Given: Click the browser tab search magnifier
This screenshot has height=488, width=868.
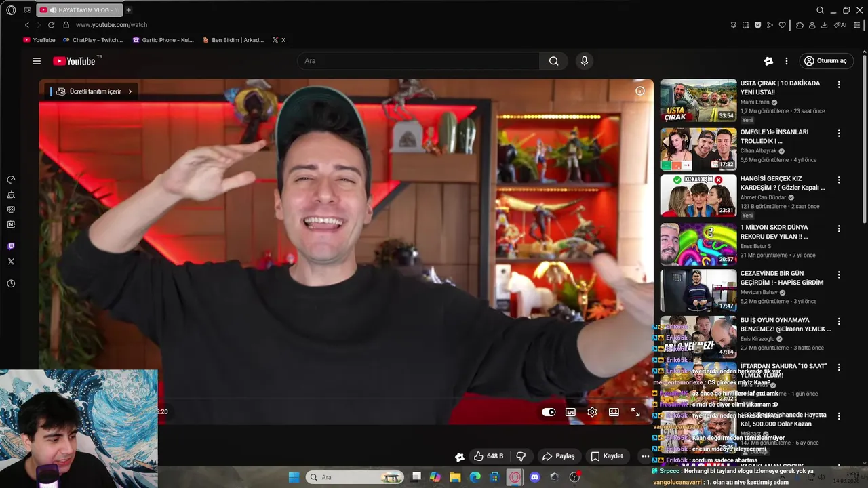Looking at the screenshot, I should click(x=820, y=10).
